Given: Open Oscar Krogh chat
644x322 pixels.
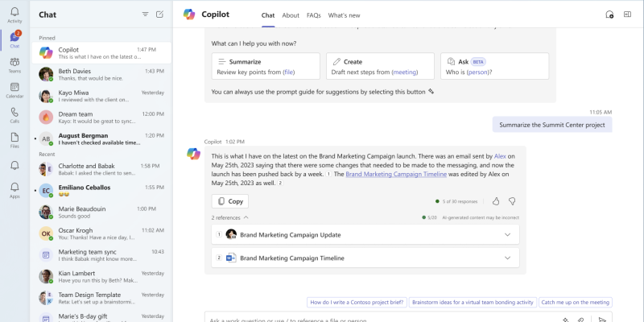Looking at the screenshot, I should [x=101, y=233].
